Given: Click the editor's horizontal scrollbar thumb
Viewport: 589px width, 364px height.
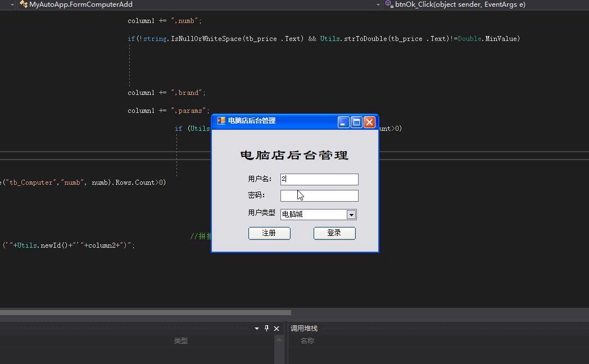Looking at the screenshot, I should pos(146,312).
